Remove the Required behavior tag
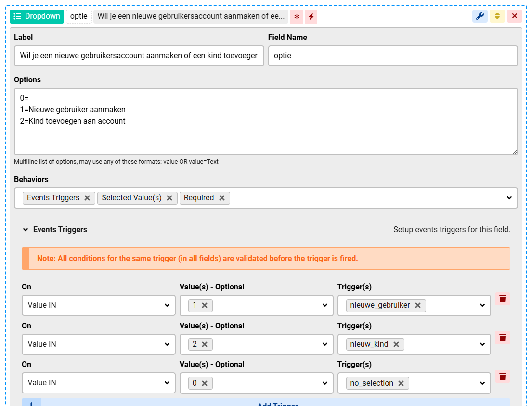The width and height of the screenshot is (532, 406). click(x=222, y=198)
